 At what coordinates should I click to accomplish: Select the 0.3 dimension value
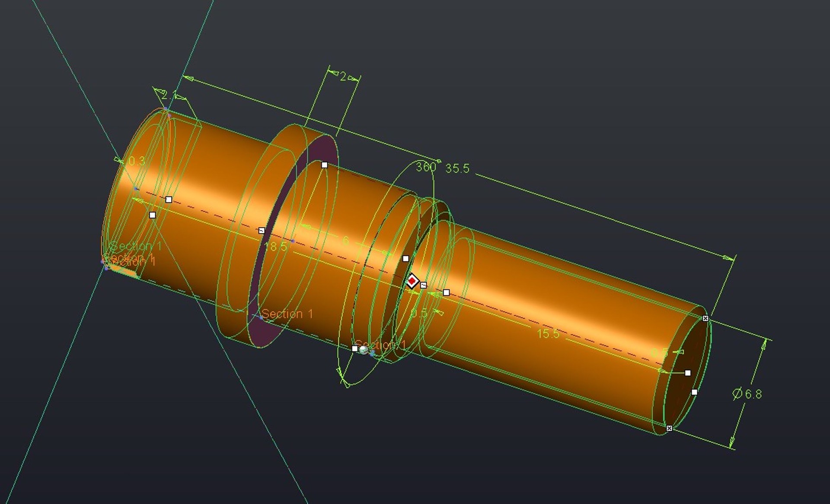pyautogui.click(x=137, y=161)
